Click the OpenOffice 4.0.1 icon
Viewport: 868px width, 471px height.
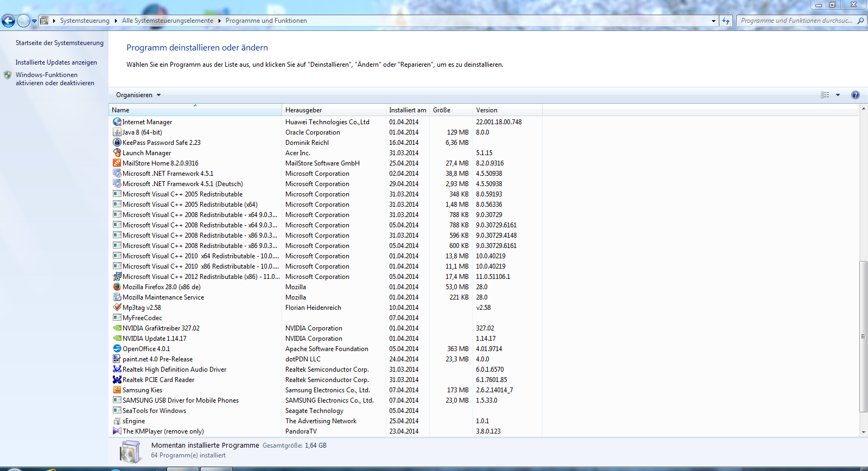[x=117, y=349]
